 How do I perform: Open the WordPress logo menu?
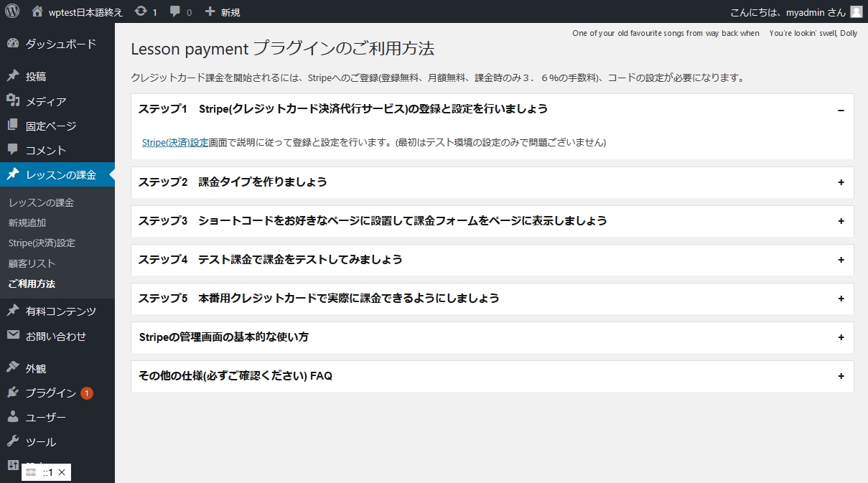[x=12, y=11]
